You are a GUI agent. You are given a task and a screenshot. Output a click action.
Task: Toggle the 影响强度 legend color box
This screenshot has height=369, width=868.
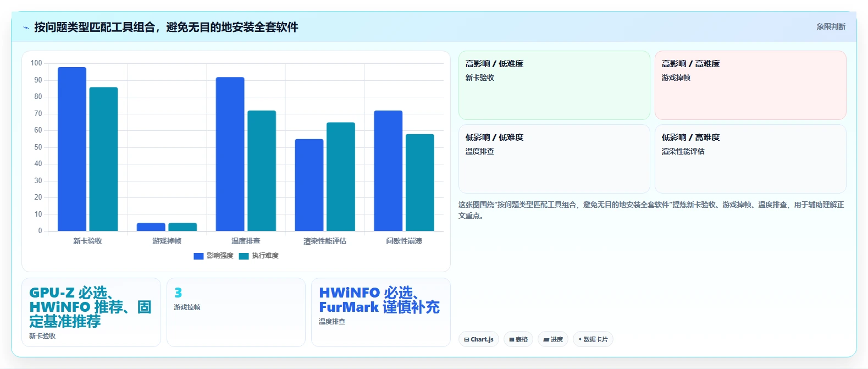pos(198,256)
